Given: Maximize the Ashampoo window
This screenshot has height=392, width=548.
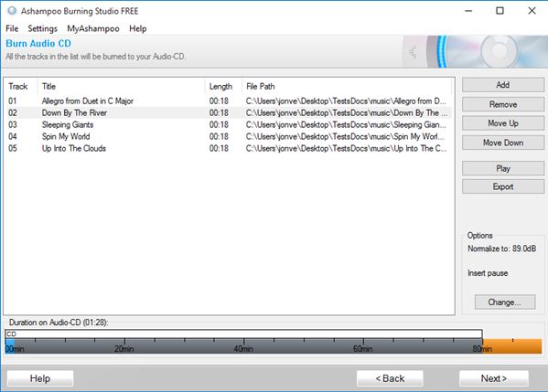Looking at the screenshot, I should (500, 11).
